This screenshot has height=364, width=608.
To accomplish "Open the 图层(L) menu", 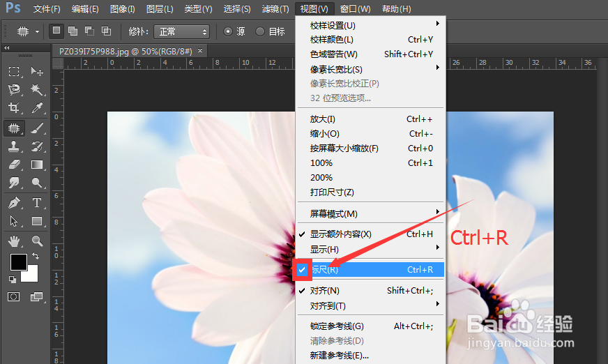I will tap(160, 8).
